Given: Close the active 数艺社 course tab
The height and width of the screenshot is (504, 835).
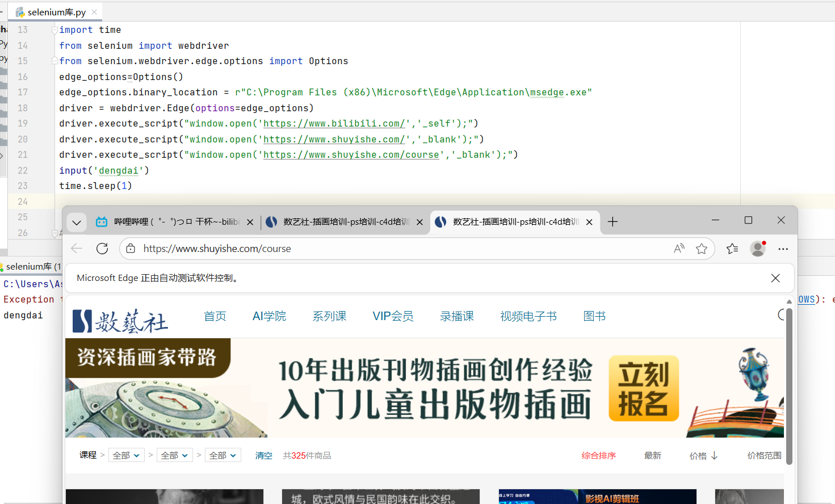Looking at the screenshot, I should (589, 222).
